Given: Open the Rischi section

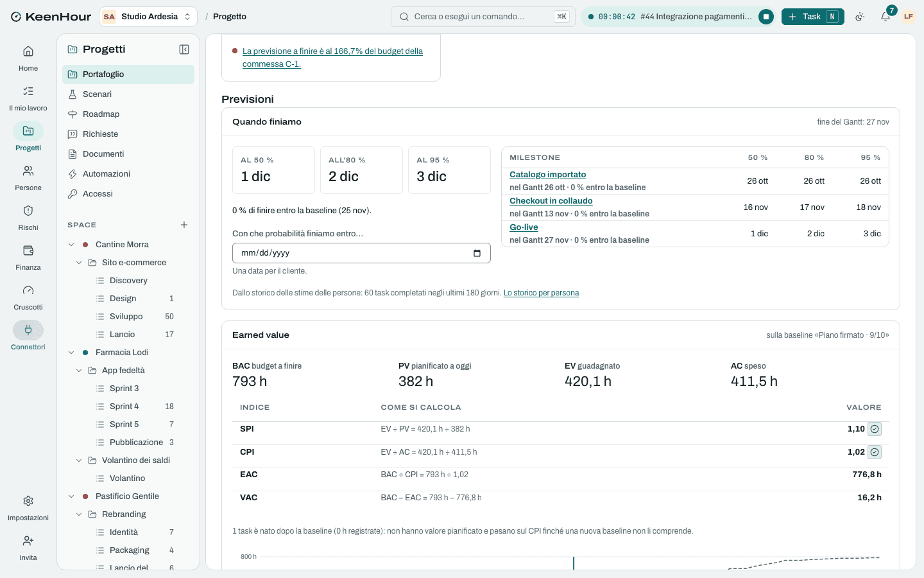Looking at the screenshot, I should click(x=28, y=218).
